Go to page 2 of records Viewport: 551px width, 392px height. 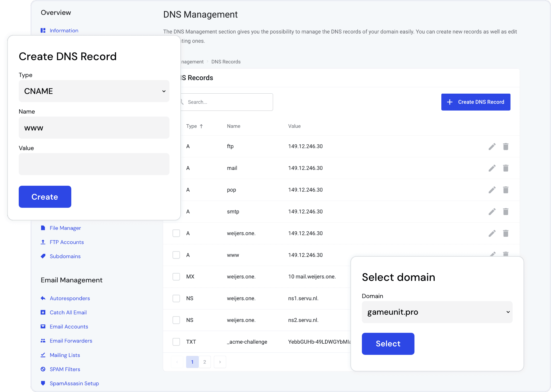[x=205, y=362]
